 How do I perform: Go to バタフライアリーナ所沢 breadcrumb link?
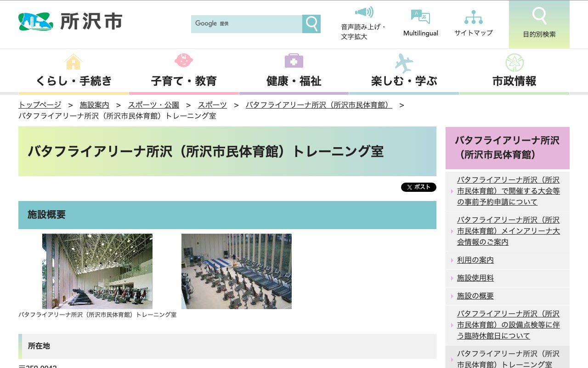coord(319,105)
